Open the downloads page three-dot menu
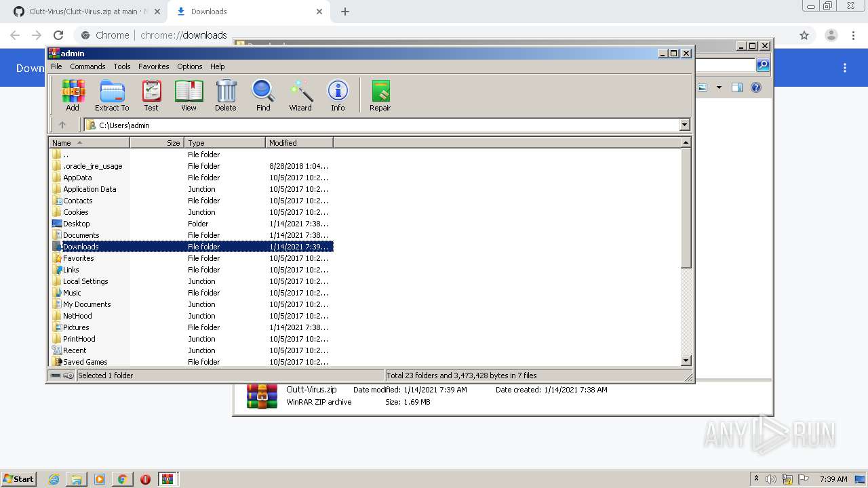The image size is (868, 488). click(845, 68)
